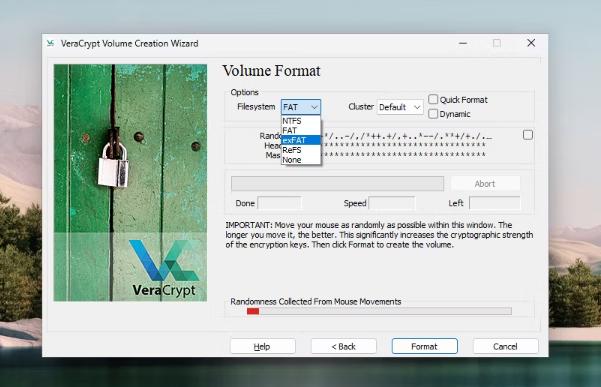Start formatting with the Format button
Image resolution: width=601 pixels, height=387 pixels.
pos(424,346)
